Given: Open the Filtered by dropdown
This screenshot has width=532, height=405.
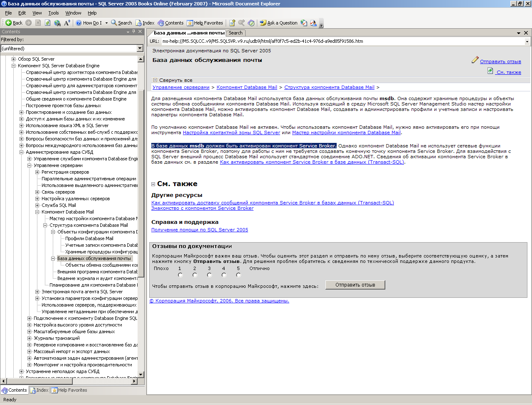Looking at the screenshot, I should [140, 49].
